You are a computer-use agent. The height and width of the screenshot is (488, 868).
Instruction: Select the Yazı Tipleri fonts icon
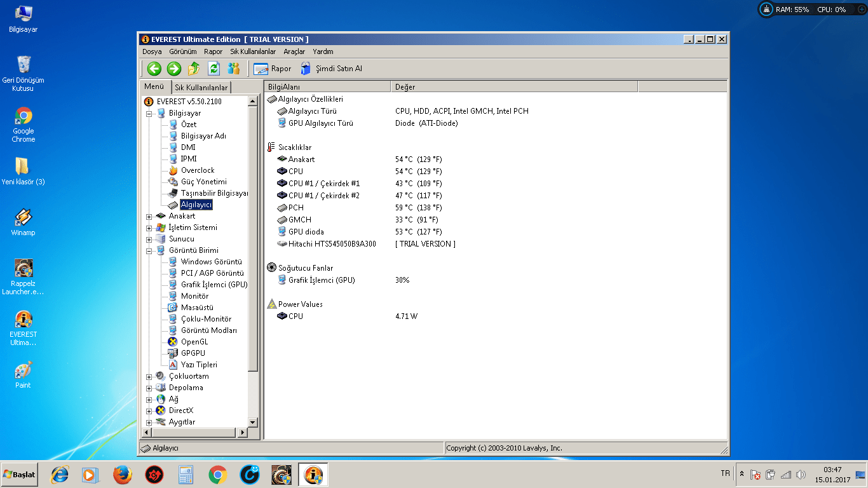(x=173, y=365)
